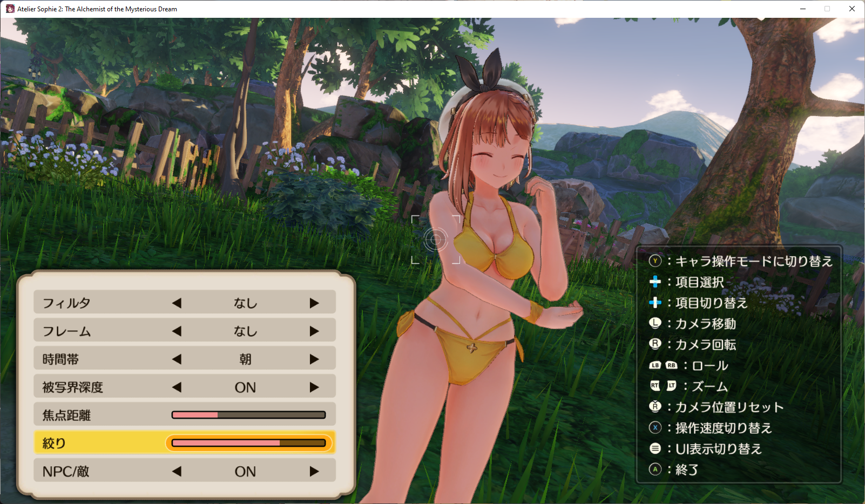This screenshot has height=504, width=865.
Task: Adjust the 焦点距離 slider bar
Action: click(249, 415)
